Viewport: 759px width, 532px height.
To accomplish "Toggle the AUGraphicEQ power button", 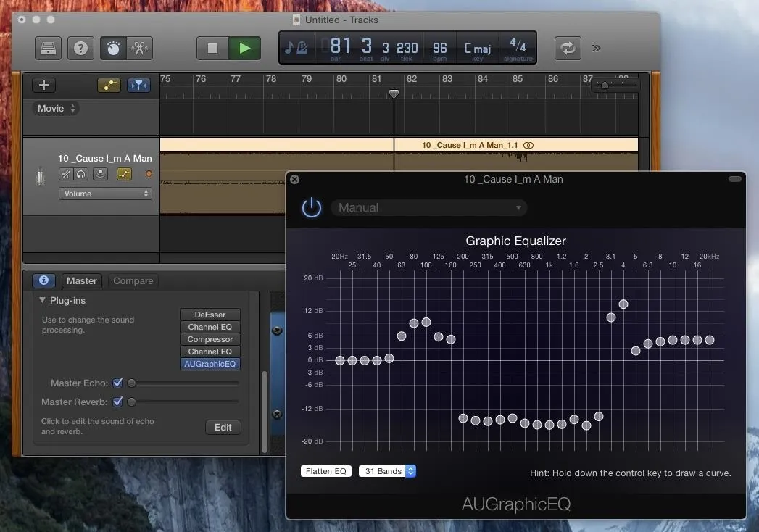I will coord(312,208).
